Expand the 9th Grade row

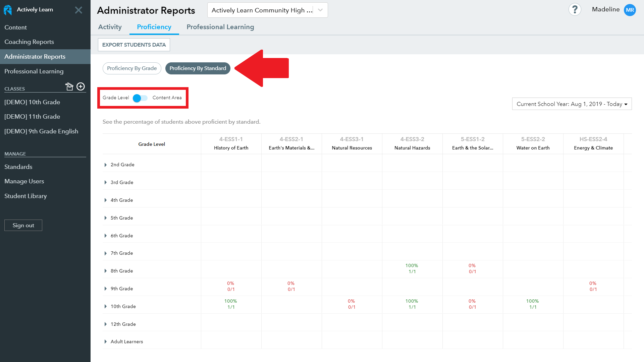(x=105, y=288)
